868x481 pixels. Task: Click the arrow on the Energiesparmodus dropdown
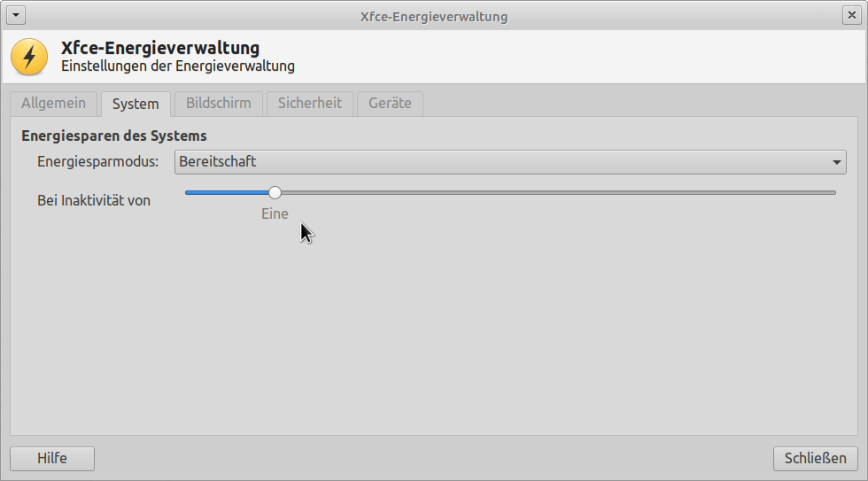836,162
